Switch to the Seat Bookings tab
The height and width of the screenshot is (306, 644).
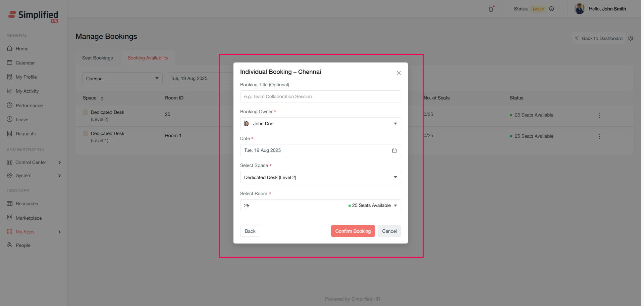click(x=98, y=58)
